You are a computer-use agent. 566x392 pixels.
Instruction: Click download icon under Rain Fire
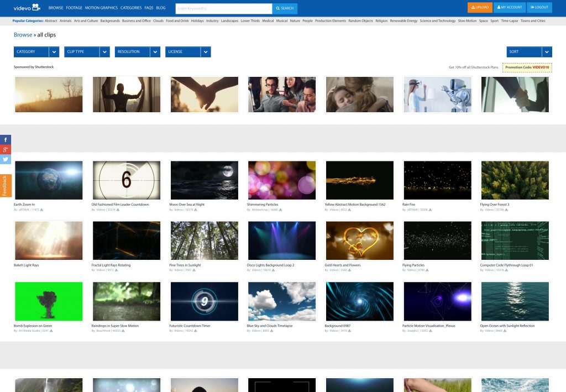pyautogui.click(x=430, y=210)
